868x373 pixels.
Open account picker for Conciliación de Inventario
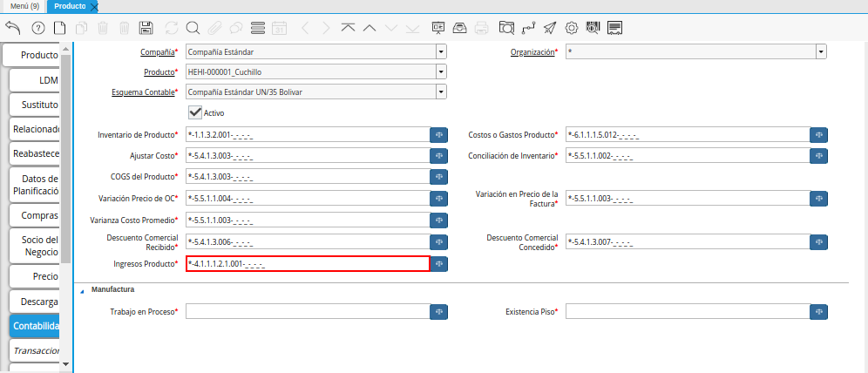pos(818,156)
